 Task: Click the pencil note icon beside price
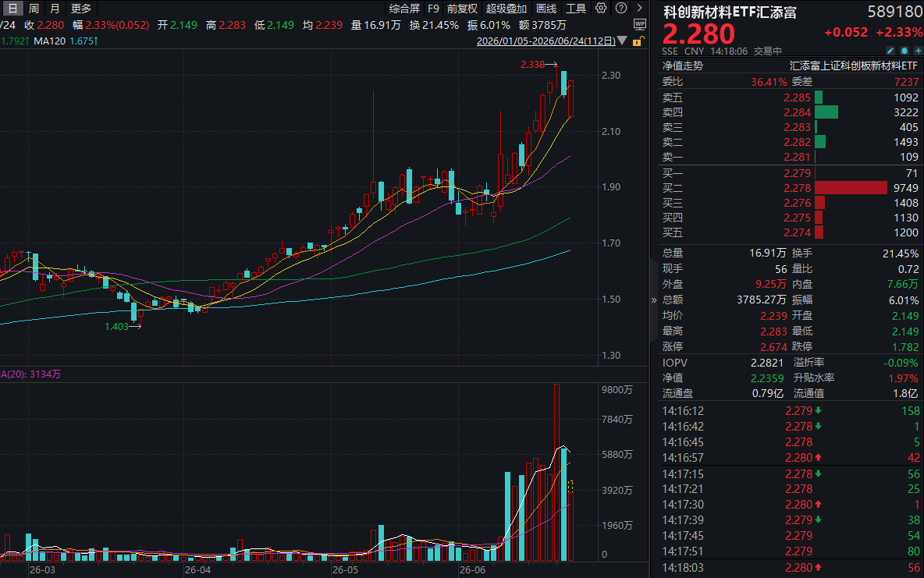(x=890, y=51)
